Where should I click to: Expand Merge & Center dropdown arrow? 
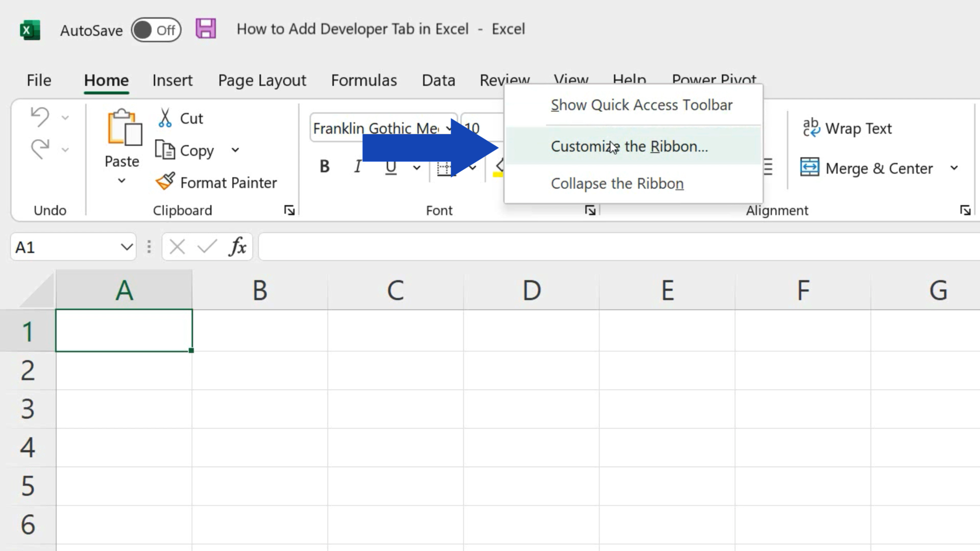point(954,168)
